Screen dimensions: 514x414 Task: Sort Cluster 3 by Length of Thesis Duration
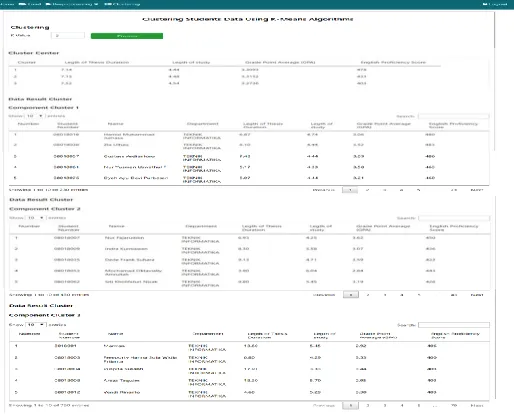pyautogui.click(x=267, y=335)
